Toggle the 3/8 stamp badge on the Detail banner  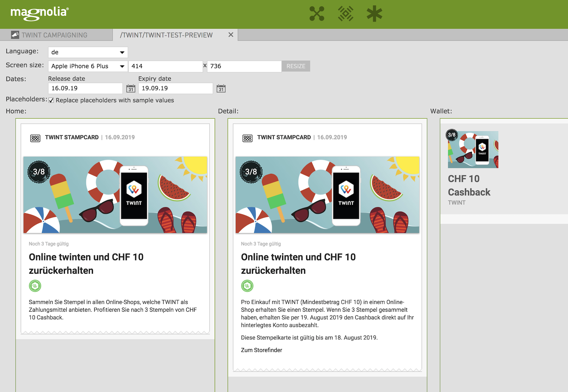[250, 172]
